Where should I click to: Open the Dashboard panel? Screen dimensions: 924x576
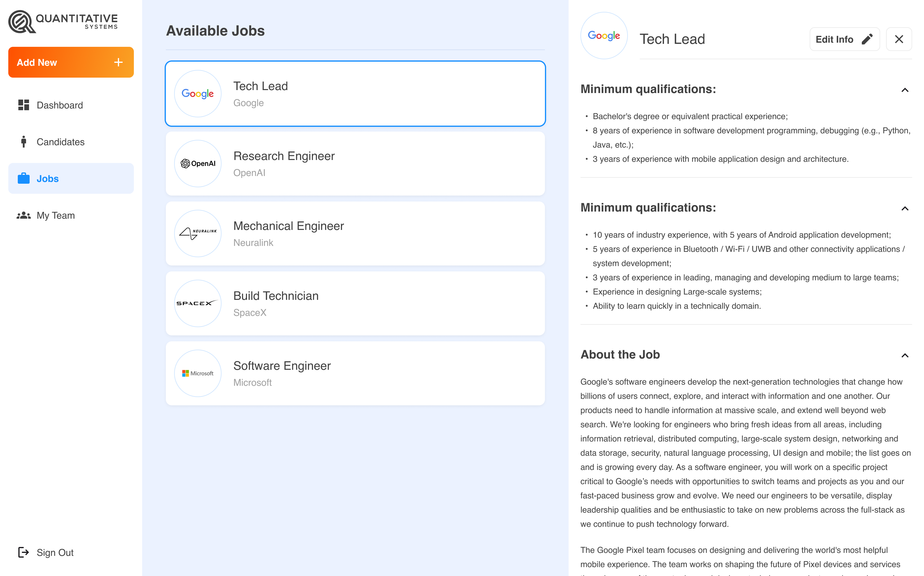(60, 105)
